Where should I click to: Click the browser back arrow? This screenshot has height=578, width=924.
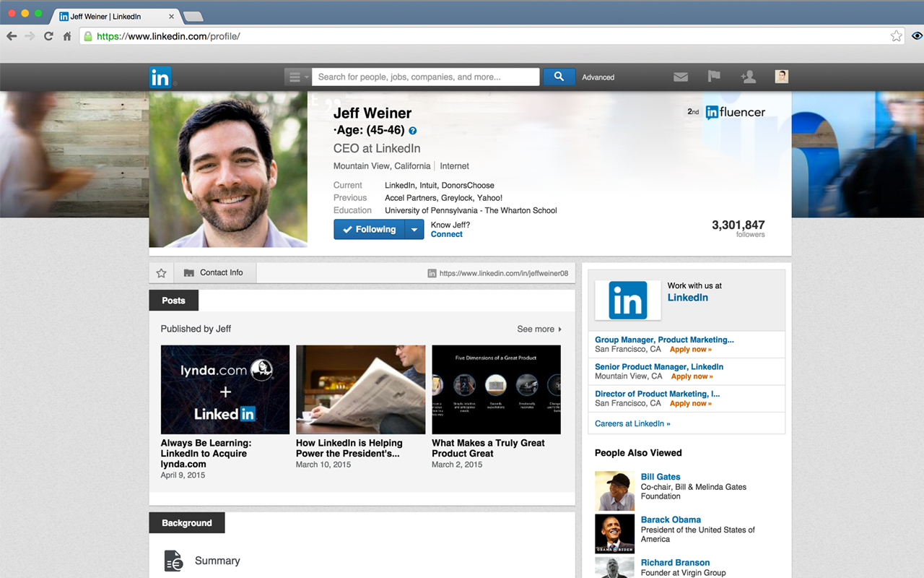coord(12,36)
